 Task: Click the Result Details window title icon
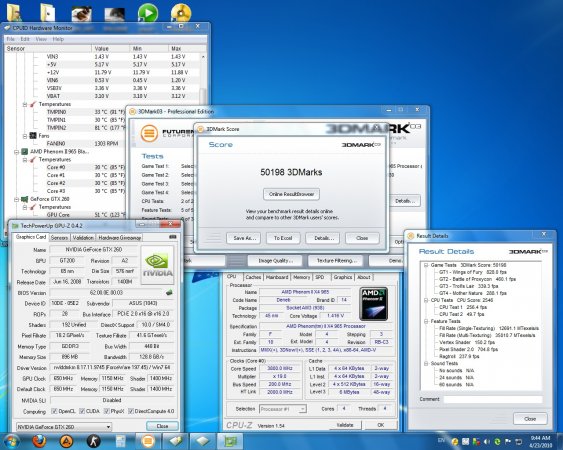[x=410, y=236]
